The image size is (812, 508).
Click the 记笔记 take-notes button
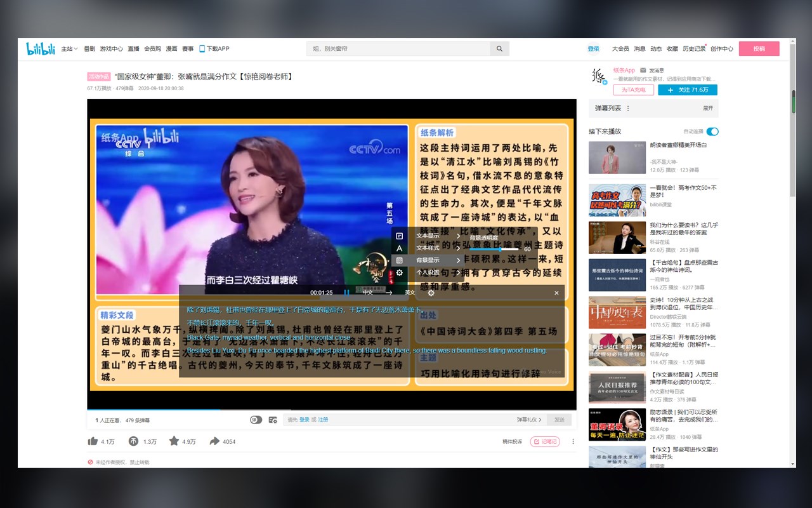click(x=545, y=441)
